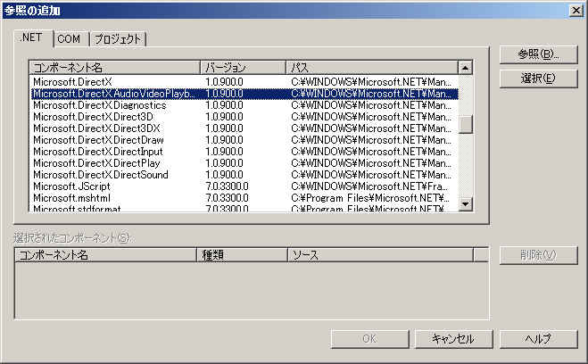Switch to the COM tab
The width and height of the screenshot is (588, 364).
69,38
